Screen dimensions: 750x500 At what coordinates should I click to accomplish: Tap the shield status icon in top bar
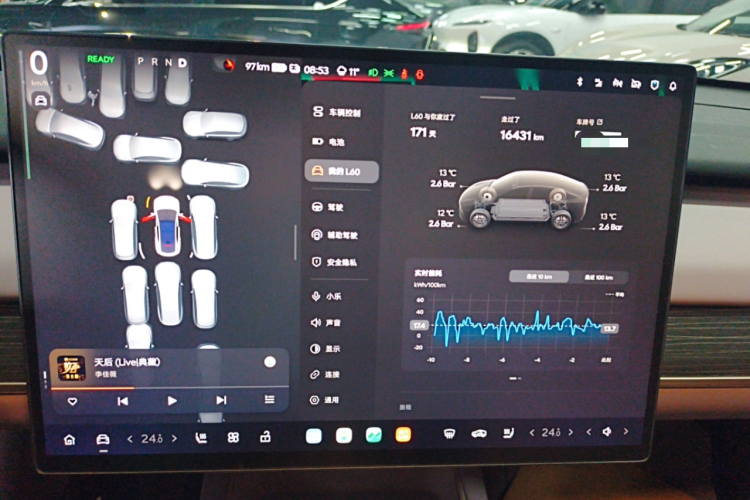654,85
